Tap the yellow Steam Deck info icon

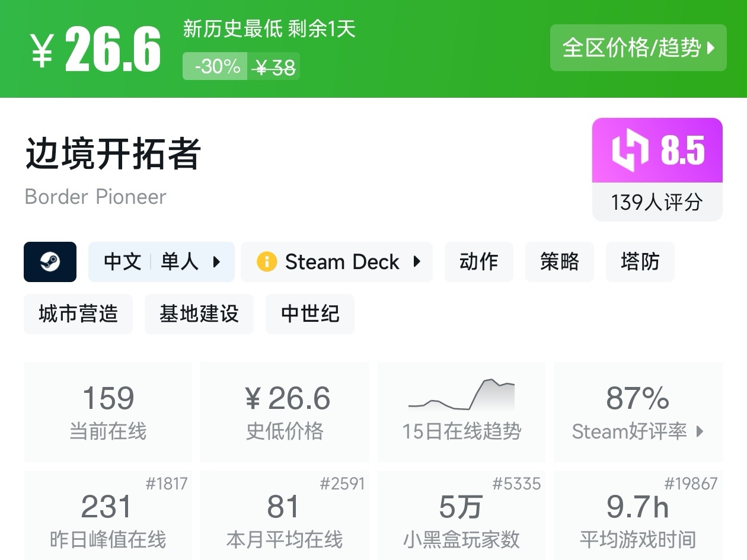point(267,262)
